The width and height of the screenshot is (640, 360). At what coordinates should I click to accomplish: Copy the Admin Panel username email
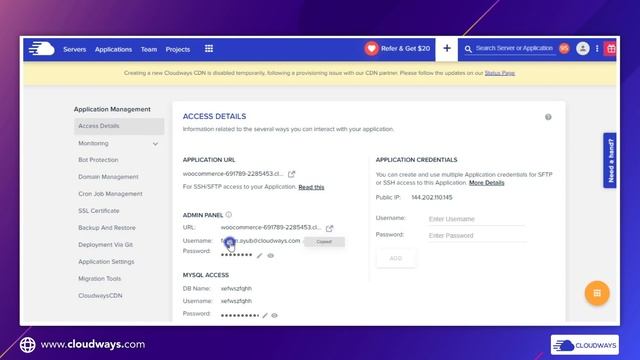click(260, 241)
